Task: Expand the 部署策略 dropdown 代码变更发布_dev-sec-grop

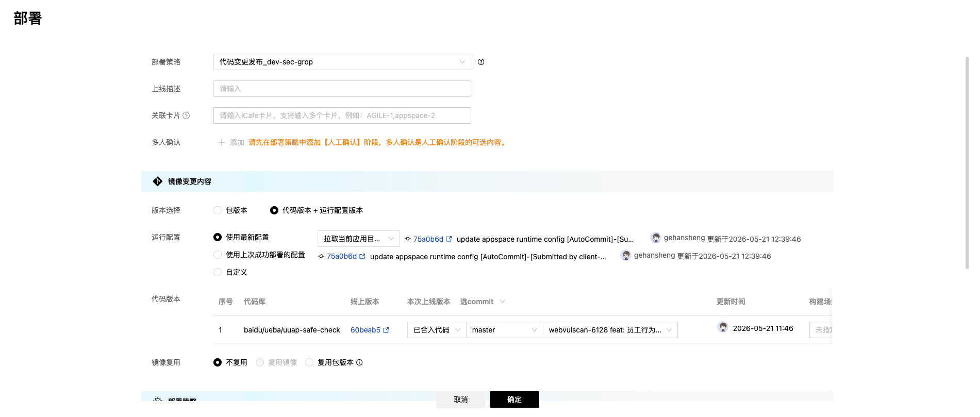Action: pyautogui.click(x=342, y=62)
